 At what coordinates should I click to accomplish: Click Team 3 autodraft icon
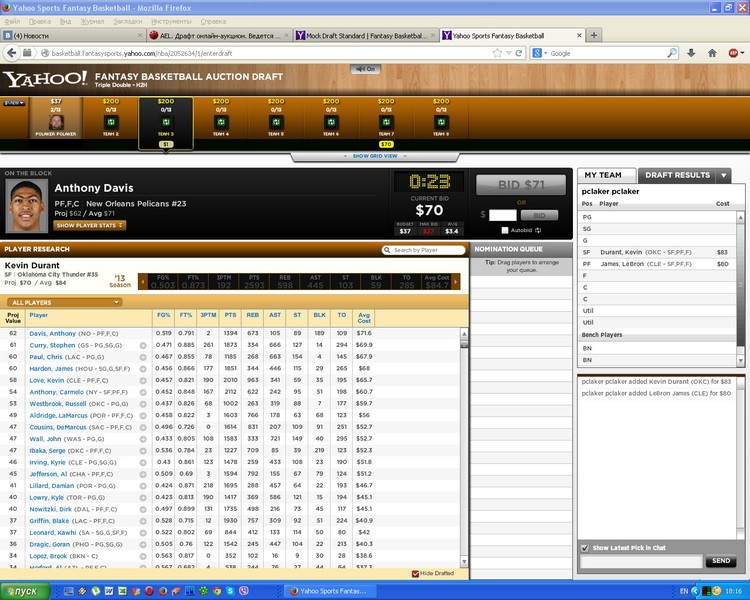166,122
